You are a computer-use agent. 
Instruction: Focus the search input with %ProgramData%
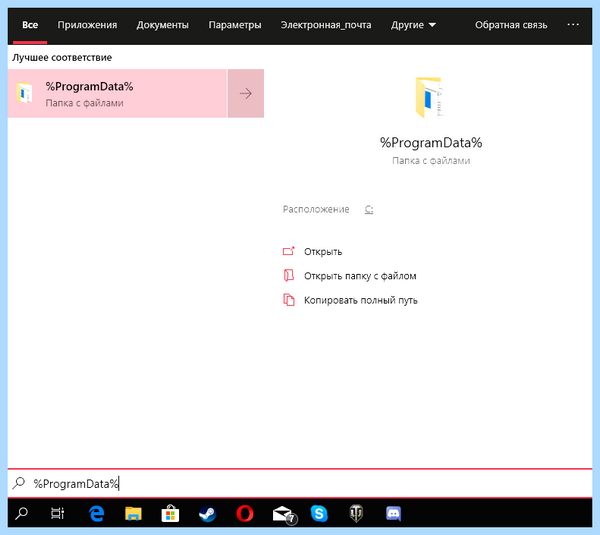coord(300,484)
